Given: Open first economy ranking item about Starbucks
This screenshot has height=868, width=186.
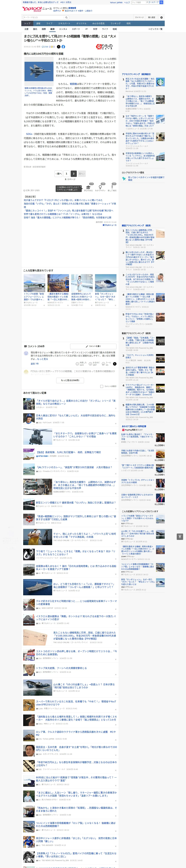Looking at the screenshot, I should click(140, 84).
